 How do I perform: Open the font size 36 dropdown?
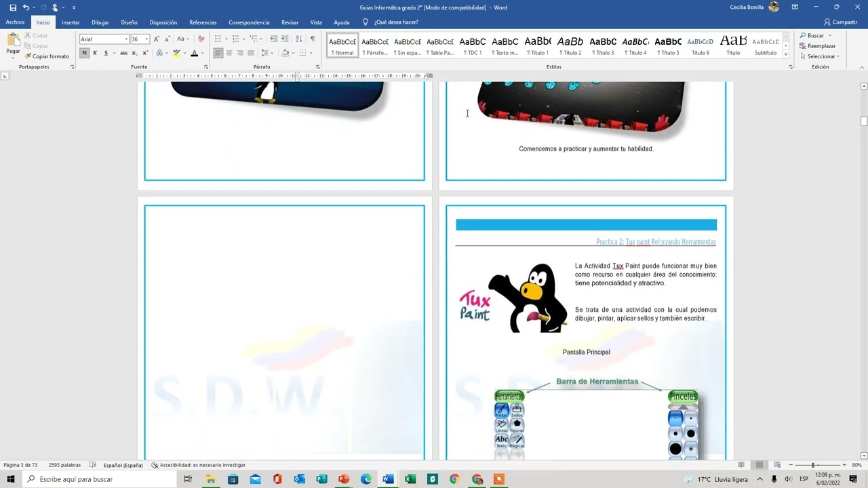(x=146, y=39)
